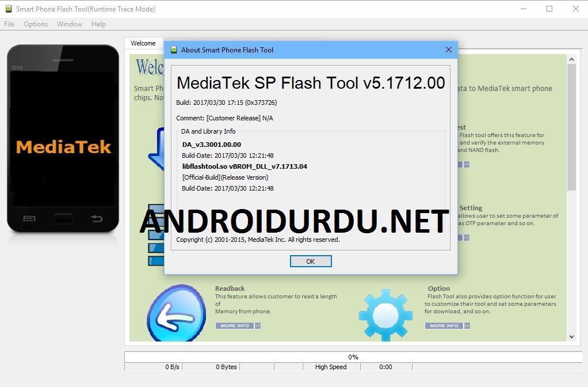Open MORE INFO under Option
The height and width of the screenshot is (387, 588).
[x=447, y=325]
